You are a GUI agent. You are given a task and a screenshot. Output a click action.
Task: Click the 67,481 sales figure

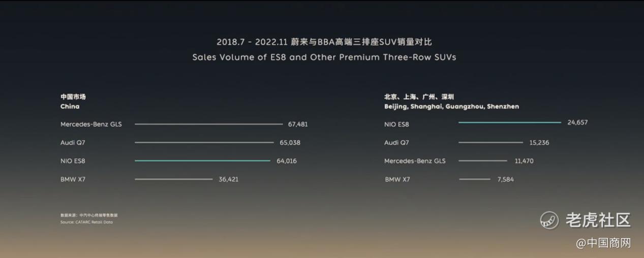pyautogui.click(x=297, y=124)
